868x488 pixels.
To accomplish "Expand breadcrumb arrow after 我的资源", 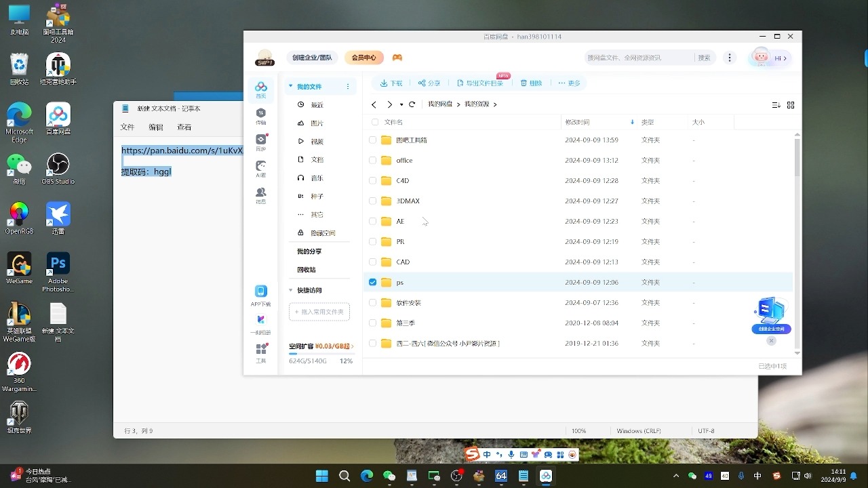I will (x=495, y=104).
